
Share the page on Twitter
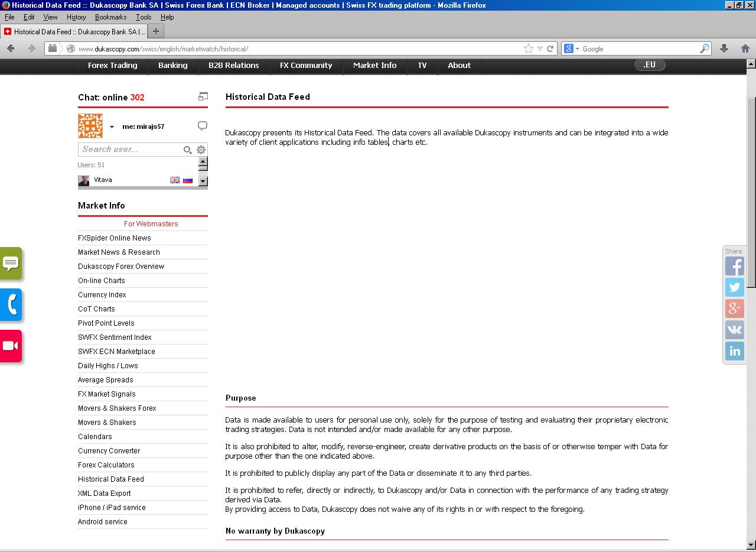click(x=735, y=287)
